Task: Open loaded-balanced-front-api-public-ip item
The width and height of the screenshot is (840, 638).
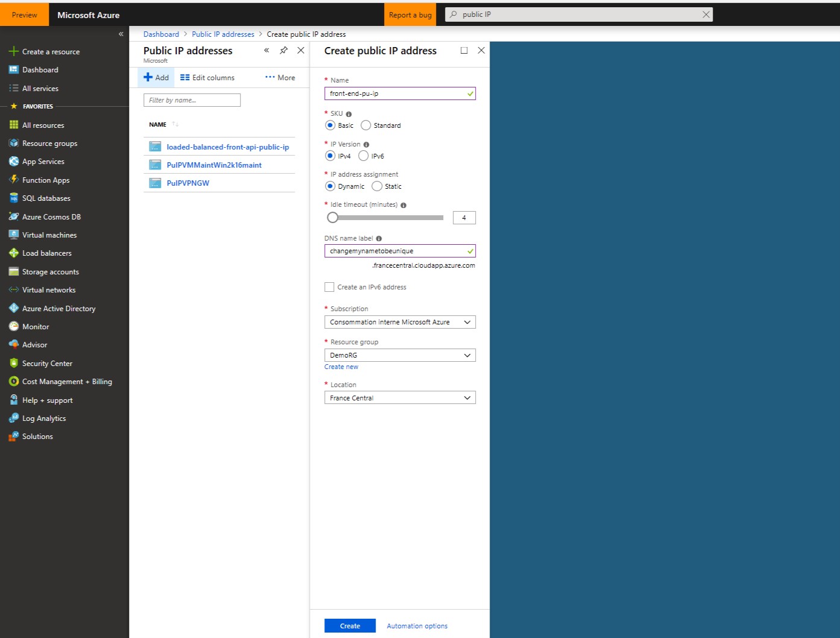Action: (228, 147)
